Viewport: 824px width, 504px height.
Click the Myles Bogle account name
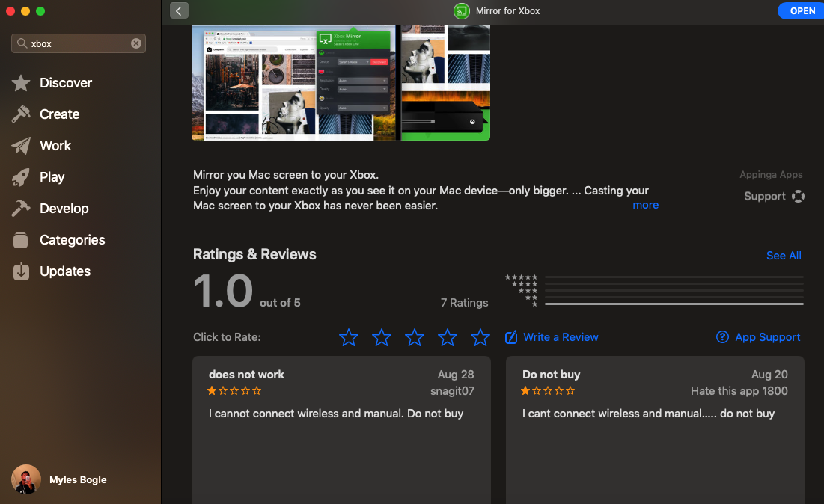[78, 480]
